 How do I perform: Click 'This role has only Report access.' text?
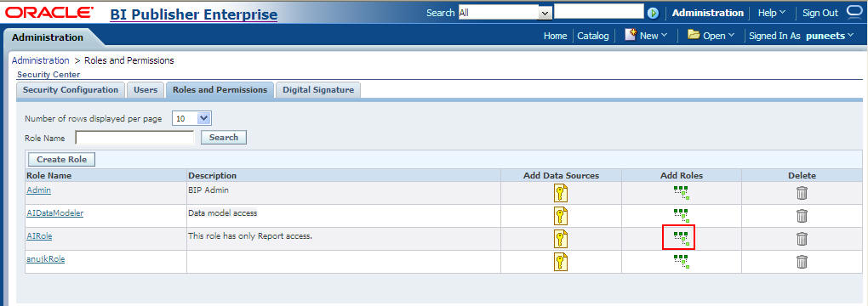point(250,235)
